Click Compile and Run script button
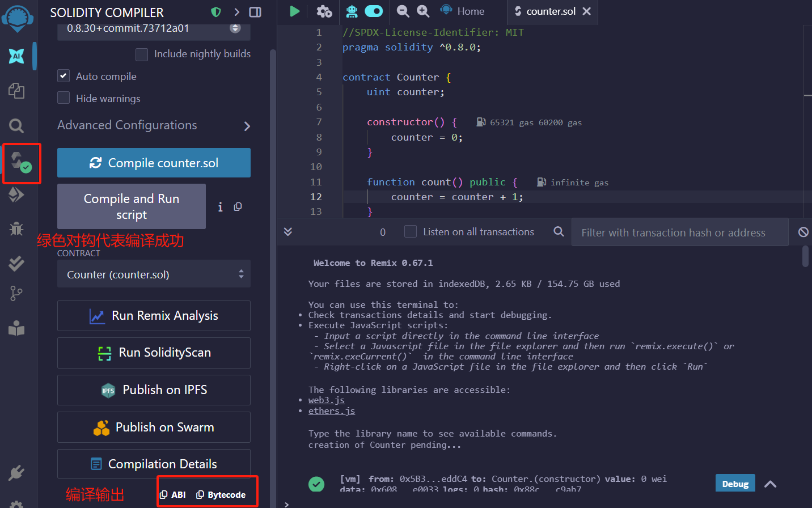 click(x=132, y=206)
